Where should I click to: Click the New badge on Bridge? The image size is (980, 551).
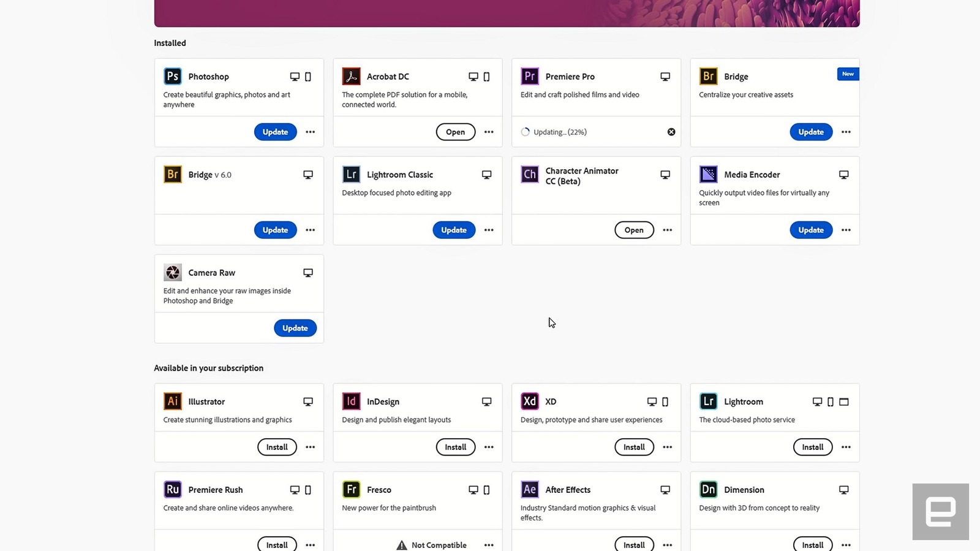tap(848, 74)
